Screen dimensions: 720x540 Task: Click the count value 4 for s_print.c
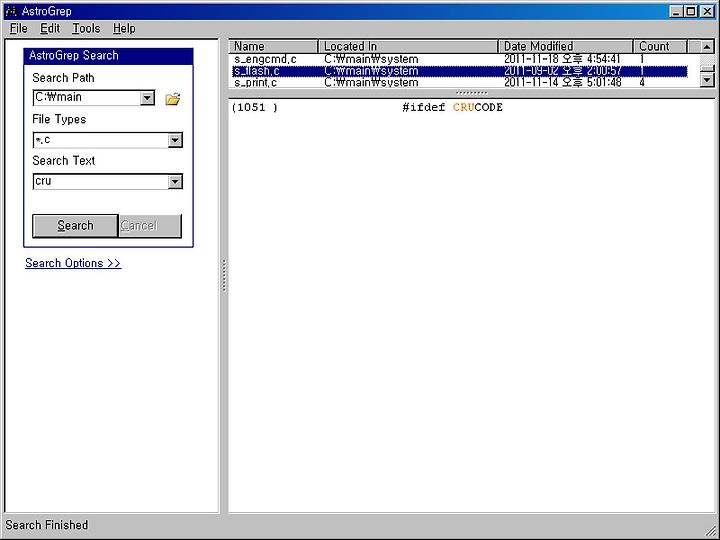[x=642, y=83]
